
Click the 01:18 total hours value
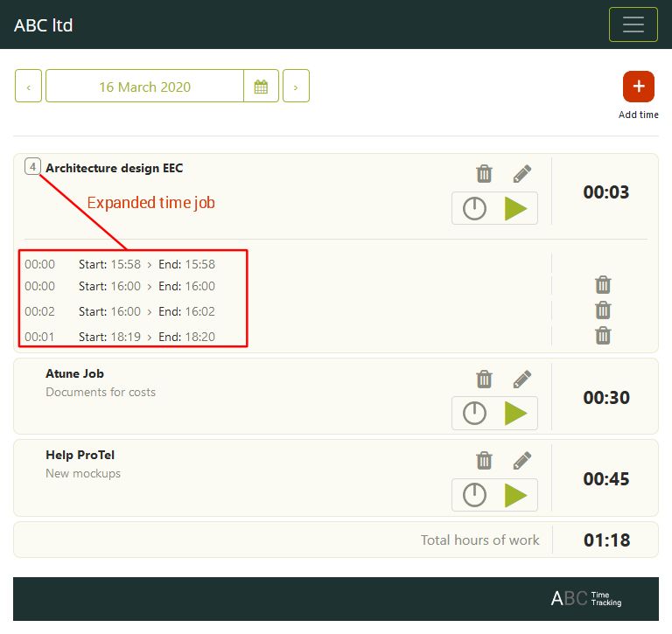(607, 540)
